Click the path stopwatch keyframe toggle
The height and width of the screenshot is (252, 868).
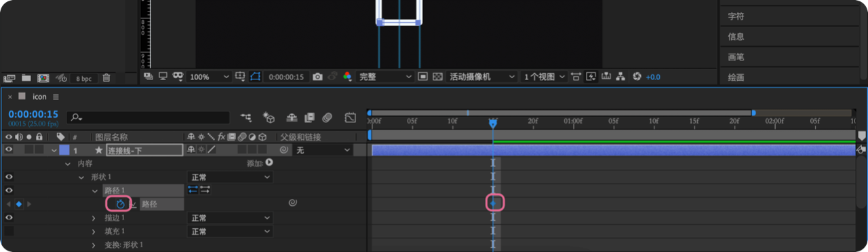[x=120, y=204]
